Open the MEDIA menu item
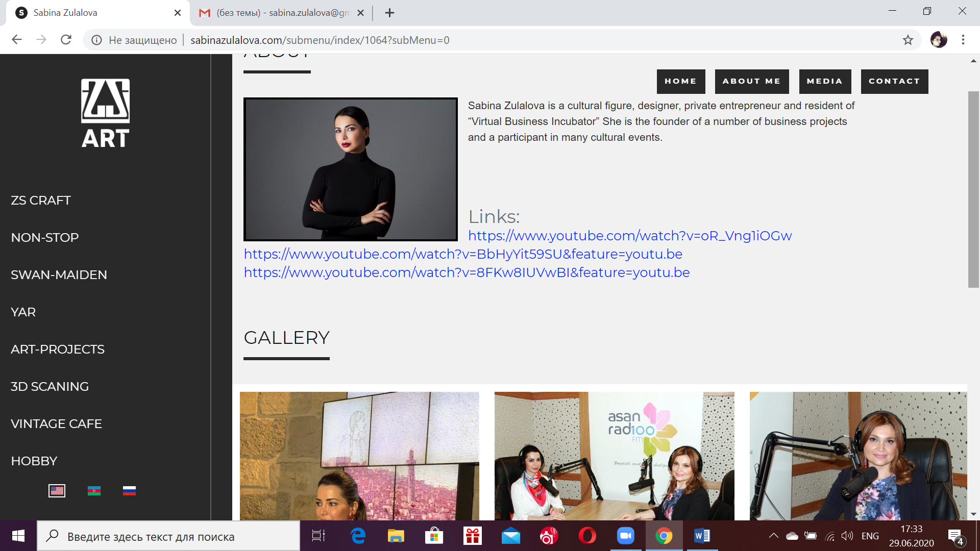 [x=824, y=81]
